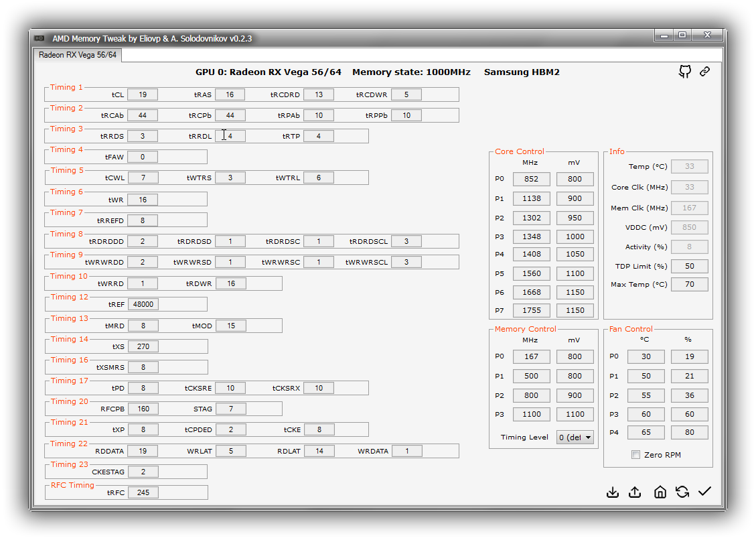Click the tRAS value field
This screenshot has height=540, width=756.
click(230, 94)
